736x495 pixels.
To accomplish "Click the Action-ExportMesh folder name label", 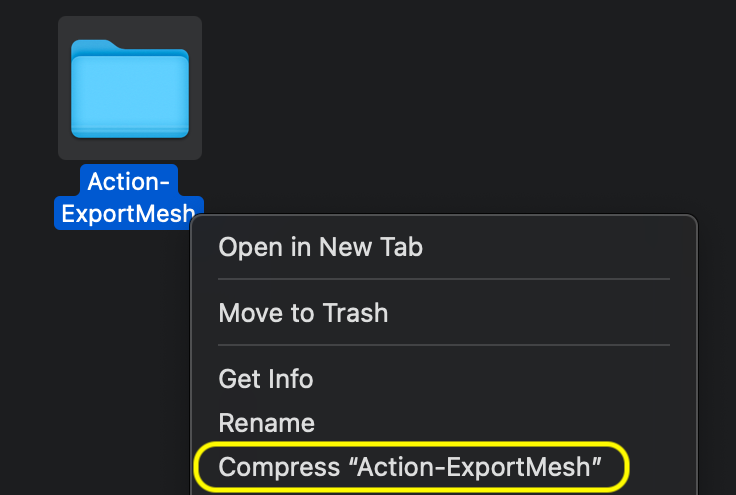I will pyautogui.click(x=127, y=197).
